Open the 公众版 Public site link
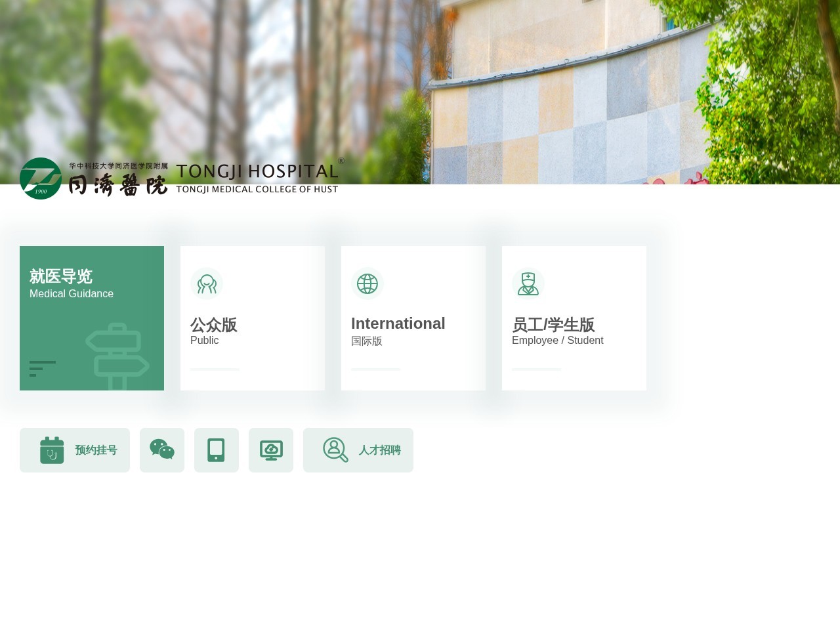Screen dimensions: 840x630 tap(214, 325)
